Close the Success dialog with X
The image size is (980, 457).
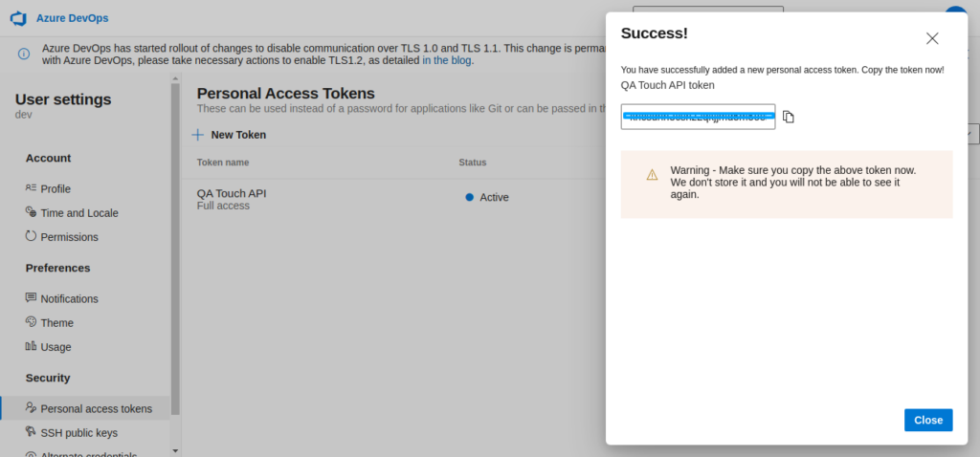click(x=932, y=38)
